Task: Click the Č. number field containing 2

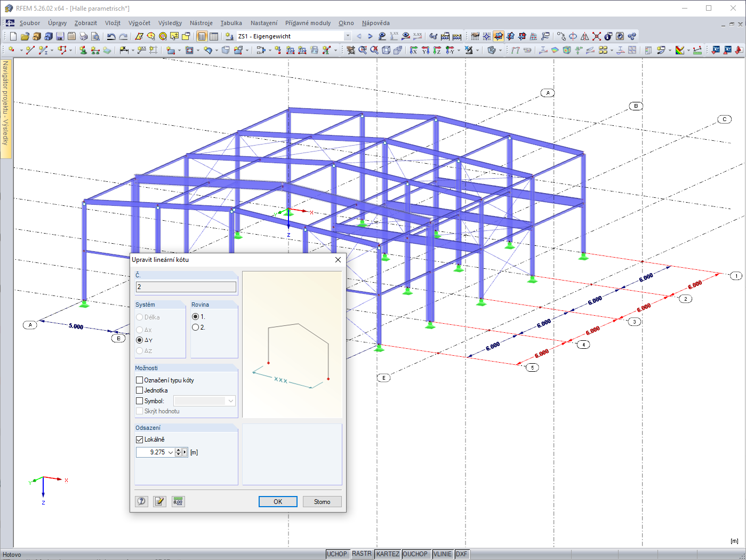Action: [x=186, y=287]
